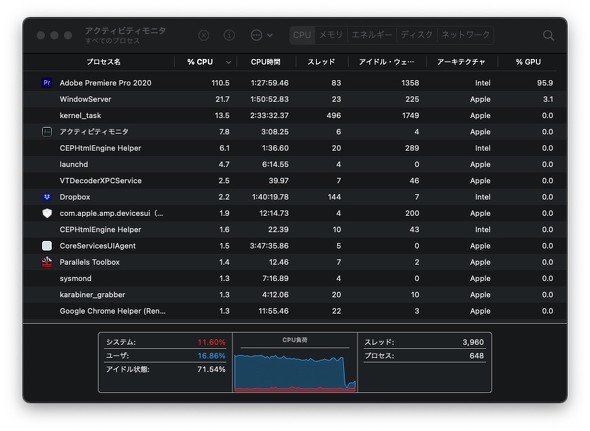Click the アクティビティモニタ window title
This screenshot has width=590, height=431.
point(125,31)
